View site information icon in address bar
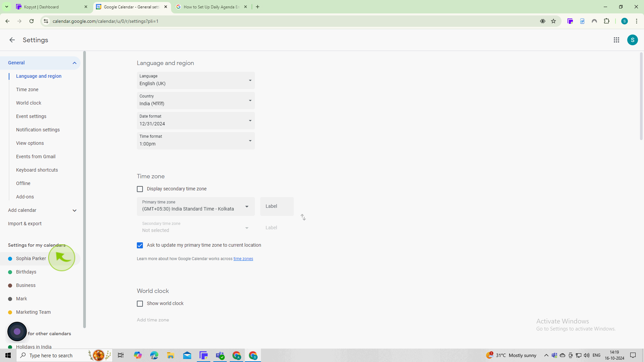Viewport: 644px width, 362px height. 46,21
